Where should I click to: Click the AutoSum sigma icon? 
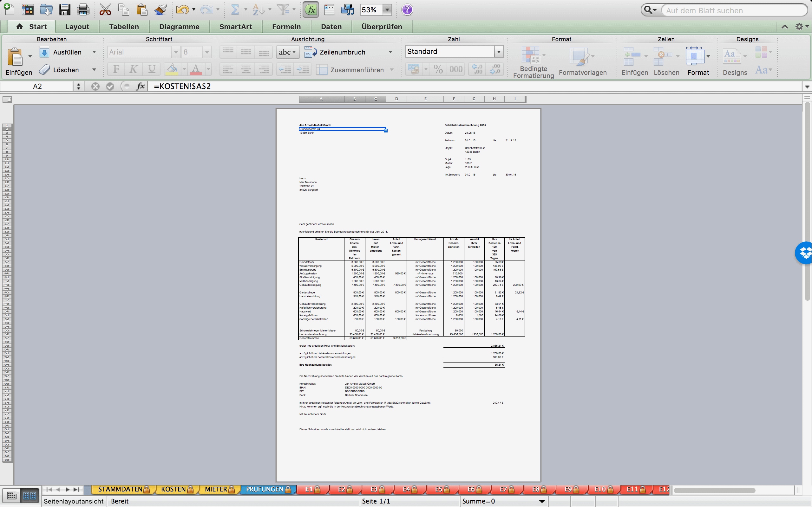235,10
